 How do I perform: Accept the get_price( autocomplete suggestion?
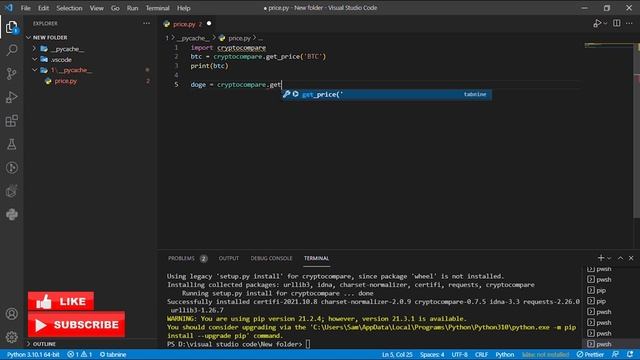pyautogui.click(x=386, y=94)
